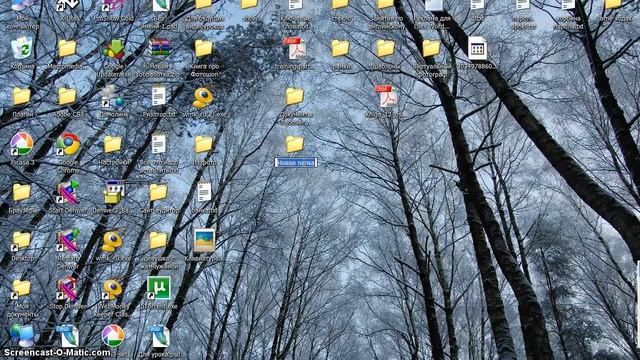Run the Restart Denwer shortcut
The width and height of the screenshot is (640, 360).
tap(68, 240)
